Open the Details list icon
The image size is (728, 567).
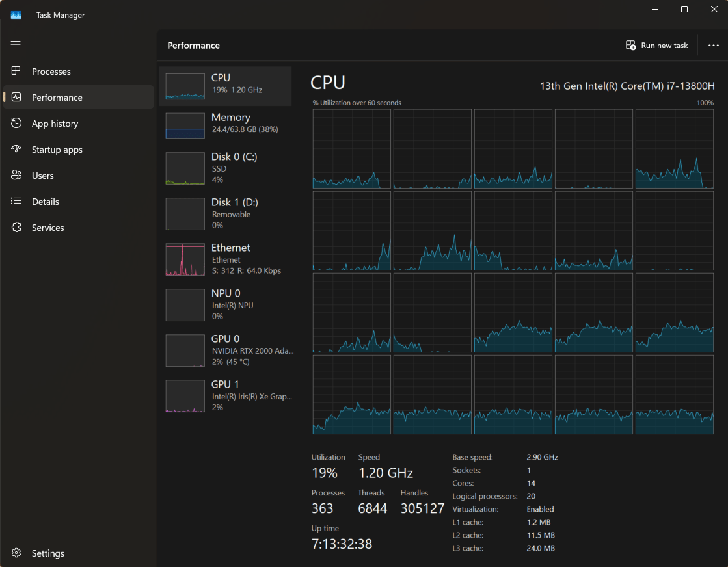coord(16,201)
